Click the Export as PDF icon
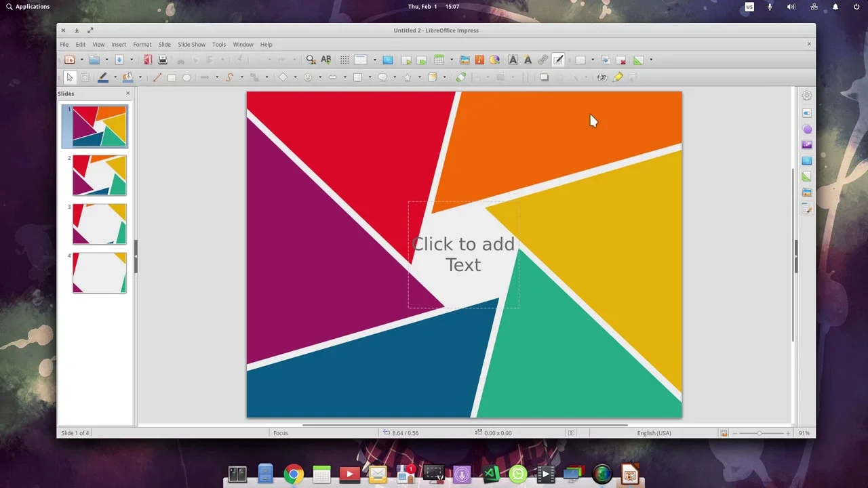This screenshot has width=868, height=488. (x=148, y=60)
